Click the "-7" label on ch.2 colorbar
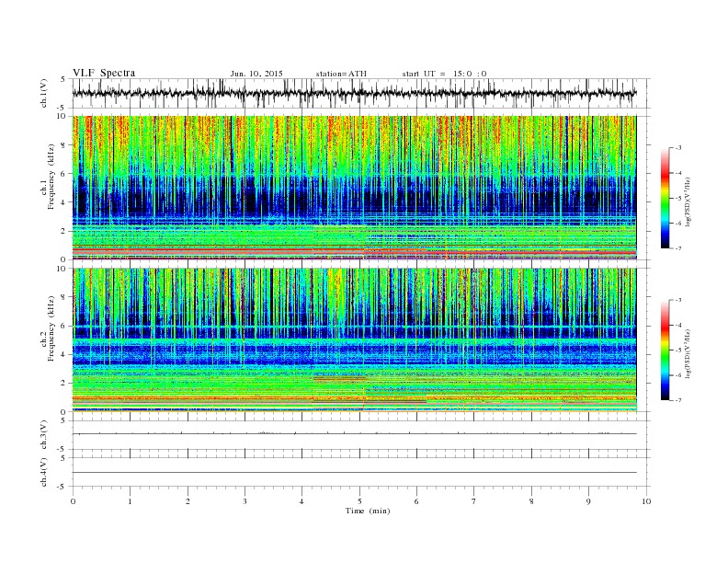Image resolution: width=728 pixels, height=563 pixels. (x=678, y=400)
